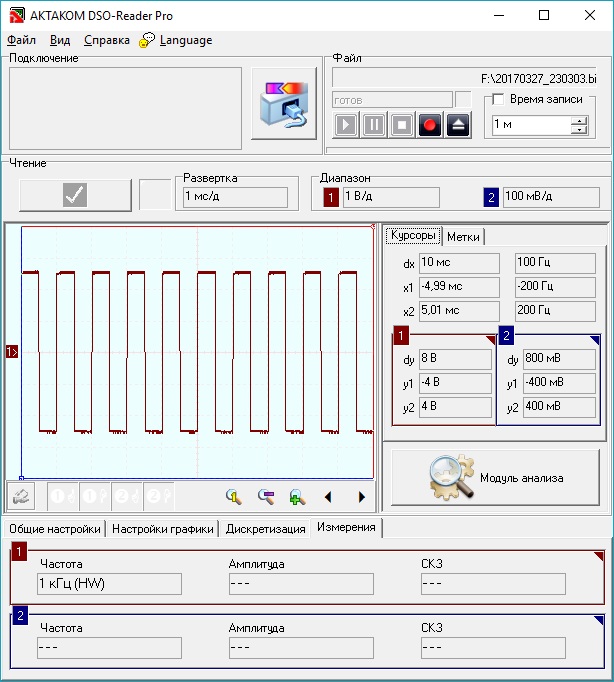Viewport: 614px width, 682px height.
Task: Click the dx 10 мс field
Action: 459,263
